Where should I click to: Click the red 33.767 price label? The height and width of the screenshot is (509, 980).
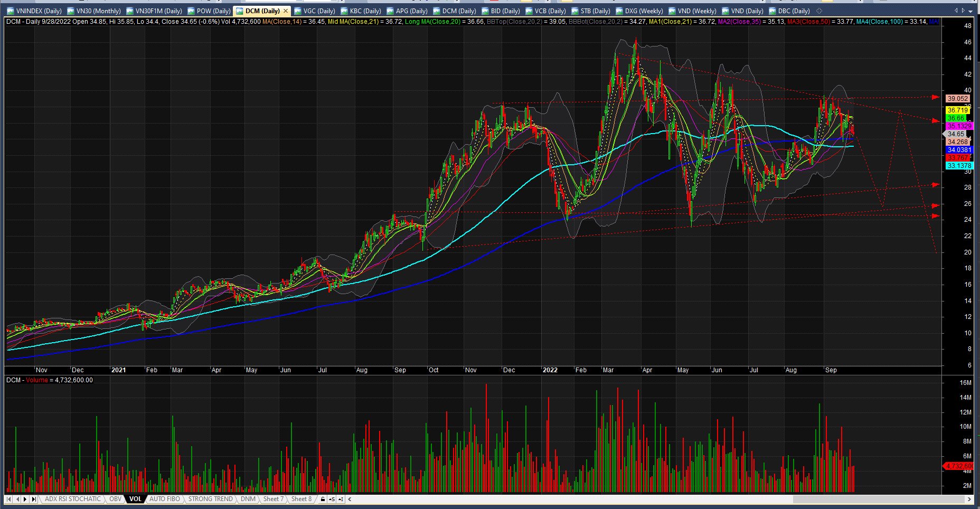tap(957, 158)
